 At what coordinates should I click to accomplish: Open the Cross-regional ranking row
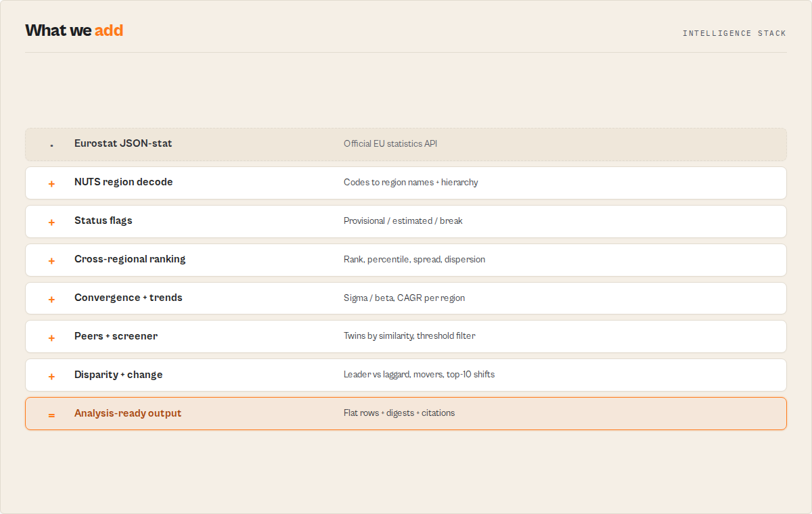click(x=406, y=260)
